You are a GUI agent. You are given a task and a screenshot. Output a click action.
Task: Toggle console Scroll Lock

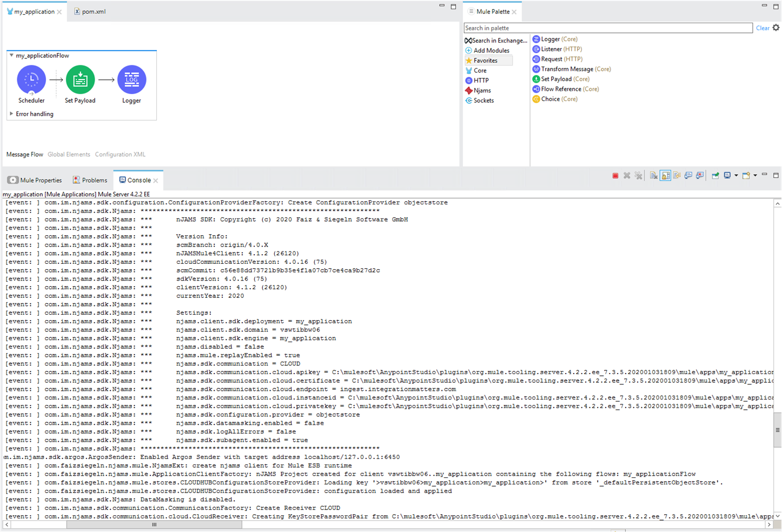pyautogui.click(x=666, y=176)
